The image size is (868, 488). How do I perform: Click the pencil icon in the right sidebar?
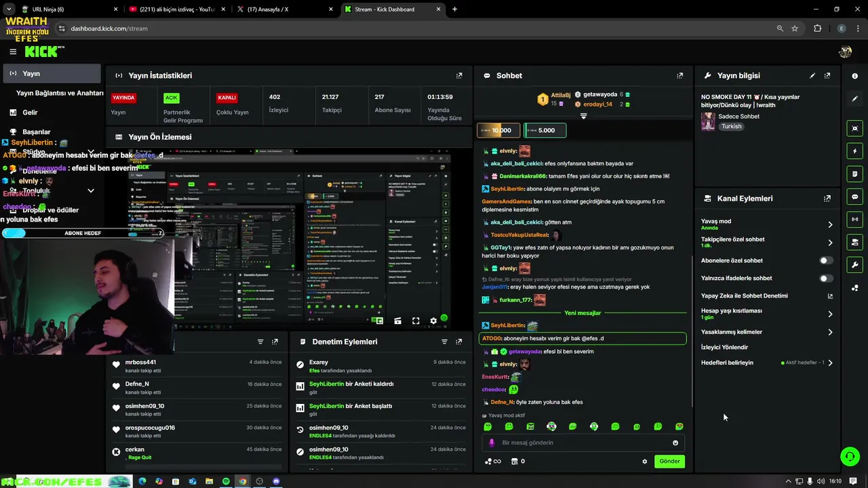855,98
